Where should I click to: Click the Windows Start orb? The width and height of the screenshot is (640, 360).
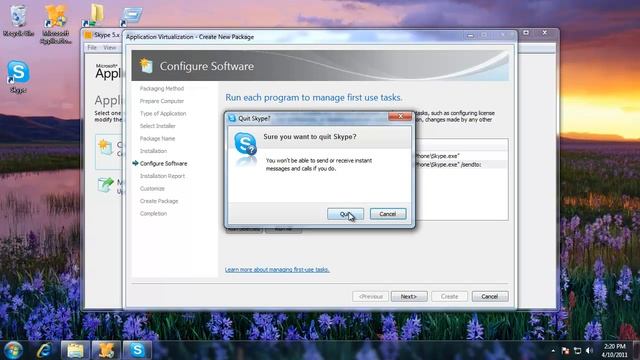coord(13,350)
